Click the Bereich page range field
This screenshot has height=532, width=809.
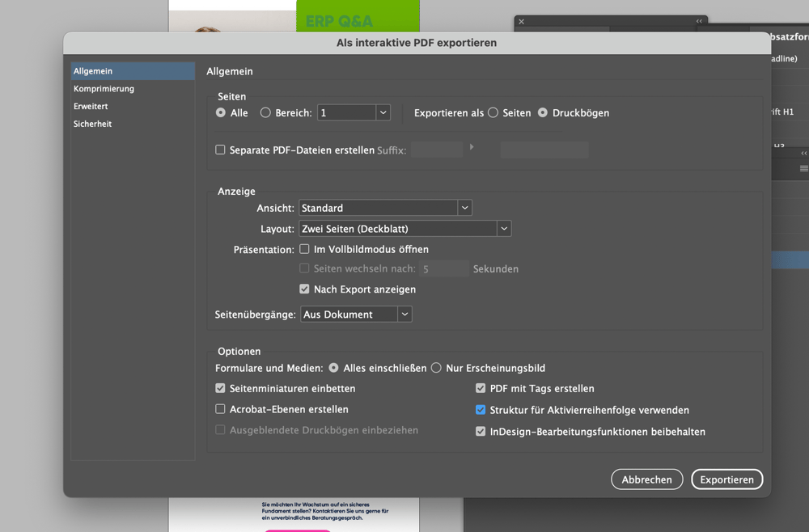coord(346,112)
